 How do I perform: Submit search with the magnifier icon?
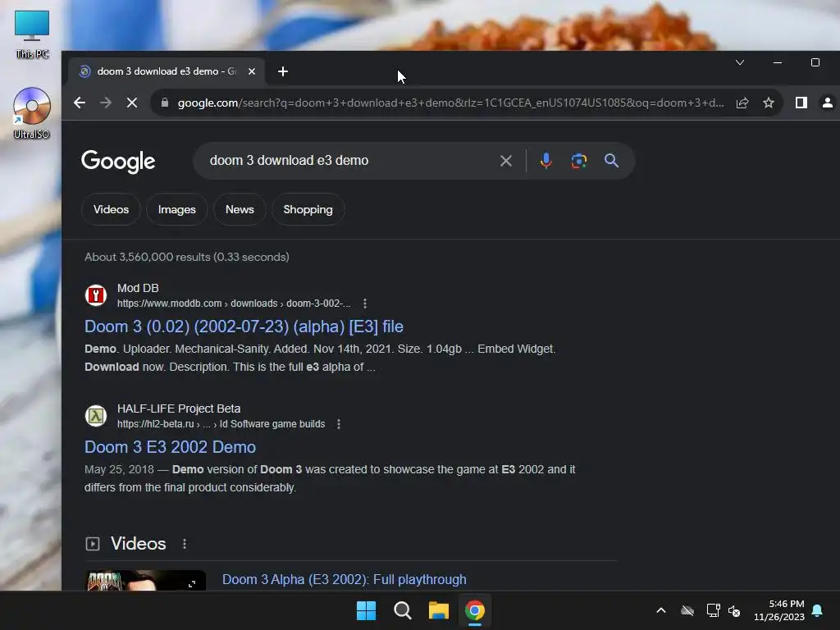[x=611, y=161]
